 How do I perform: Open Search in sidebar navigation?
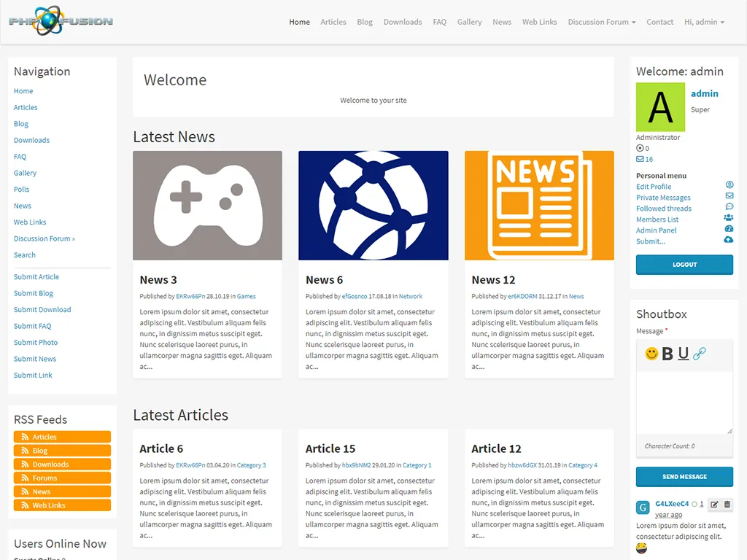(x=24, y=255)
